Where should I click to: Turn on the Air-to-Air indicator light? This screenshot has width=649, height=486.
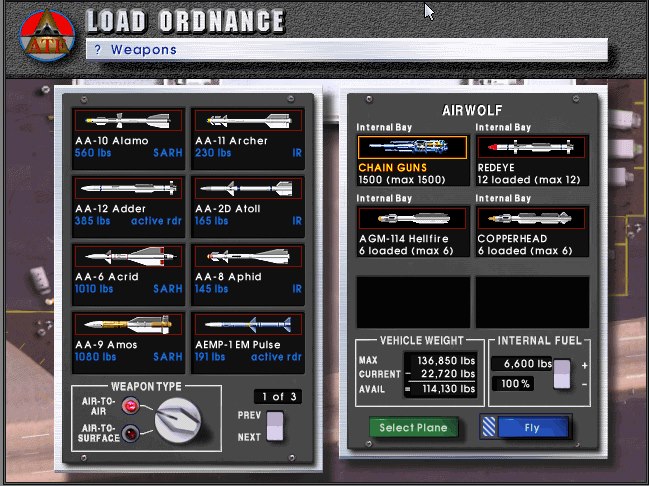[x=130, y=406]
